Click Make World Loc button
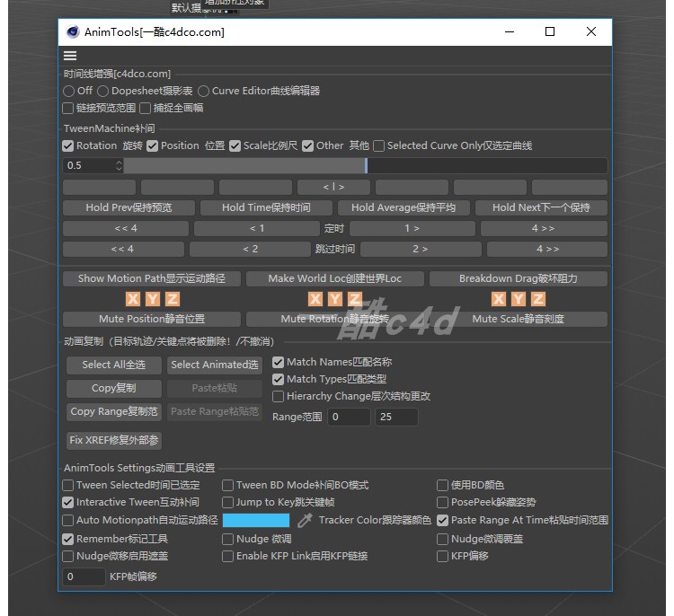Image resolution: width=674 pixels, height=616 pixels. [x=335, y=278]
